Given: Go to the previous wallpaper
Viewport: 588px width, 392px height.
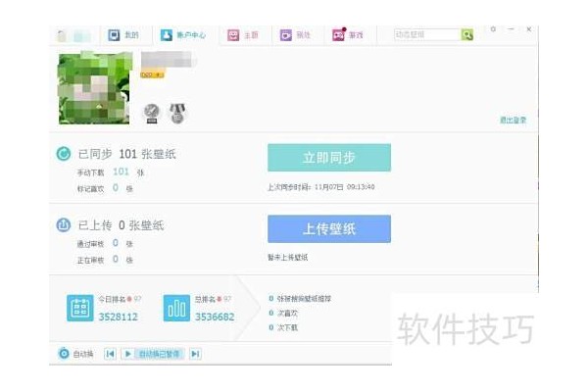Looking at the screenshot, I should pyautogui.click(x=110, y=354).
